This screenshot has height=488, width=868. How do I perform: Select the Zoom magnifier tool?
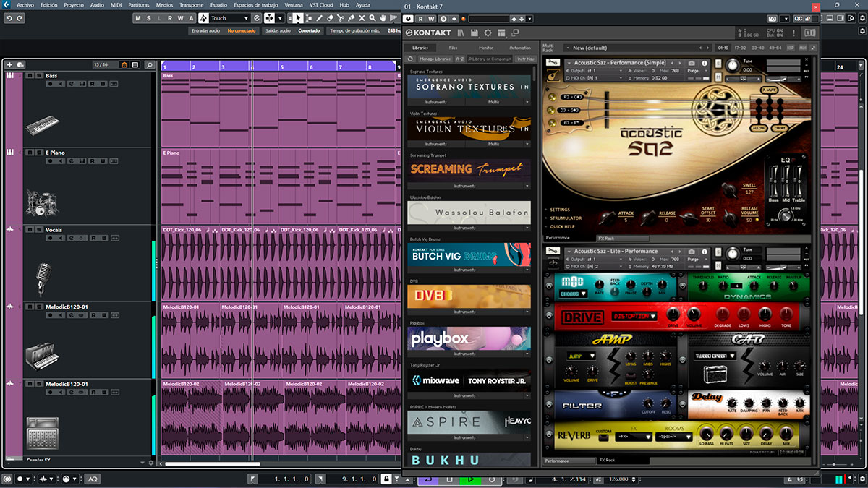373,18
